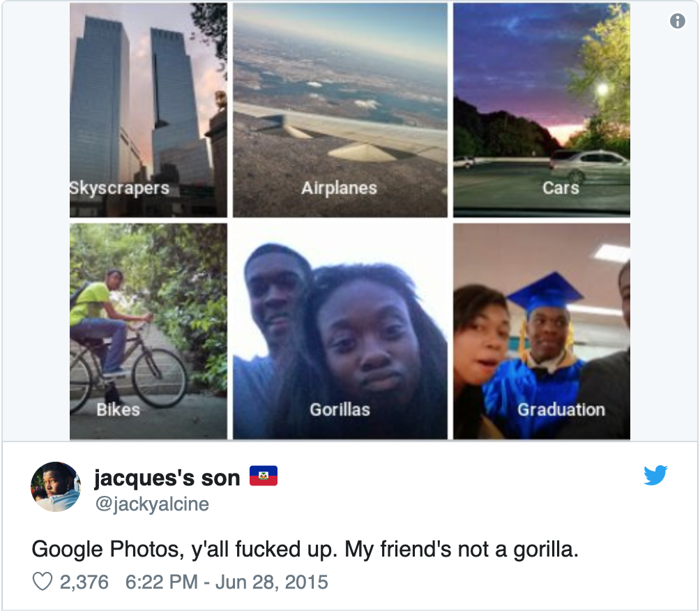Open the tweet author's profile picture

click(x=56, y=487)
